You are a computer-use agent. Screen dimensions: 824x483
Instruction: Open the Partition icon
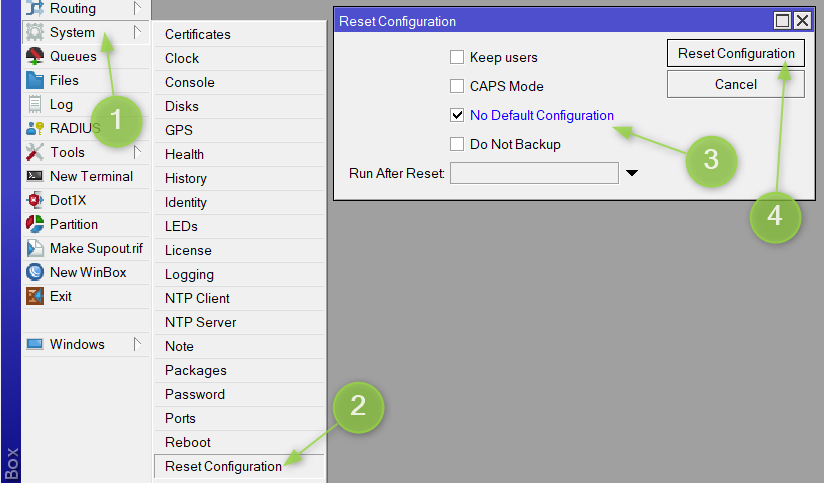[35, 225]
